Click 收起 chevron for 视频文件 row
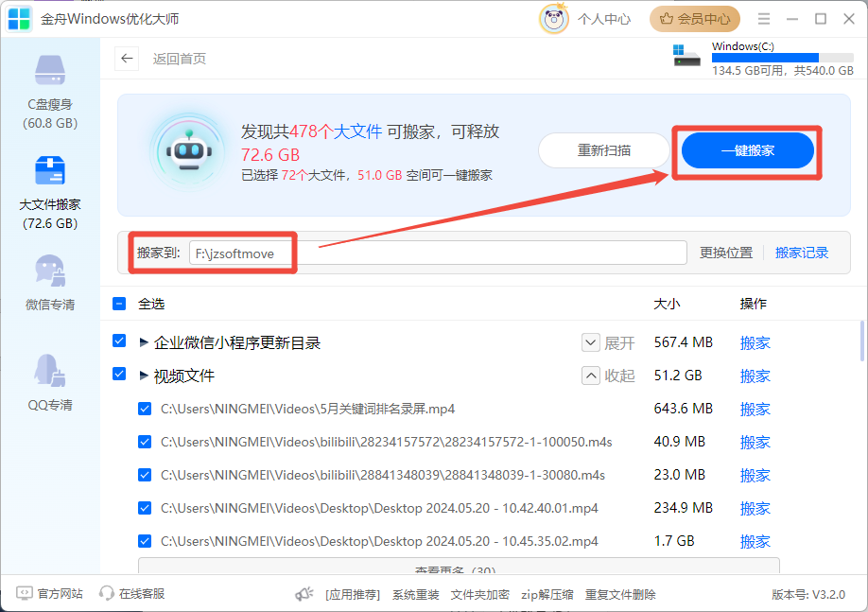 coord(591,376)
